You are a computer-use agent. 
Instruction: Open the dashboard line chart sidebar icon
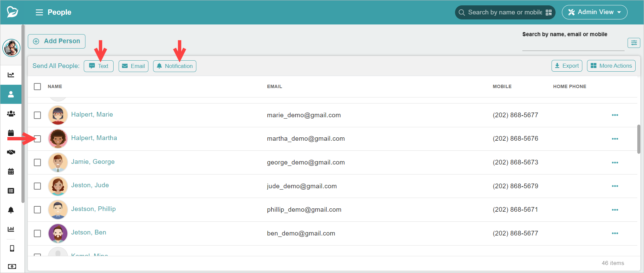[11, 75]
